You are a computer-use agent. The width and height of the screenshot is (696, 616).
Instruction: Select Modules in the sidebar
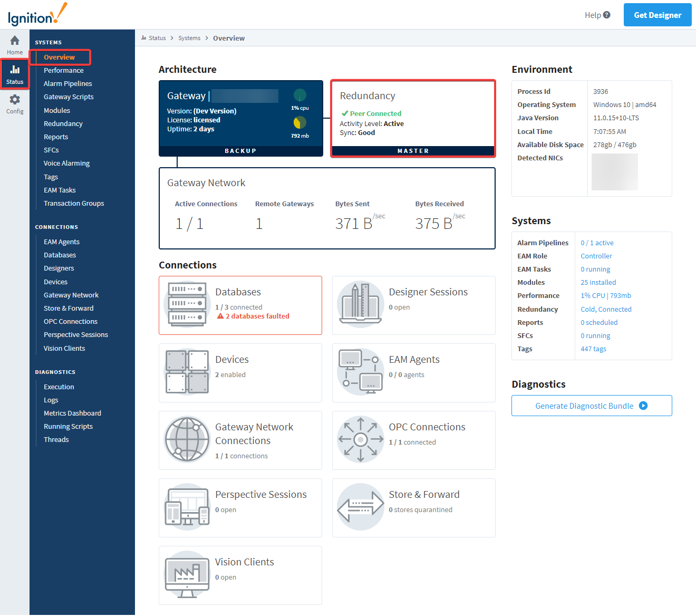coord(57,110)
